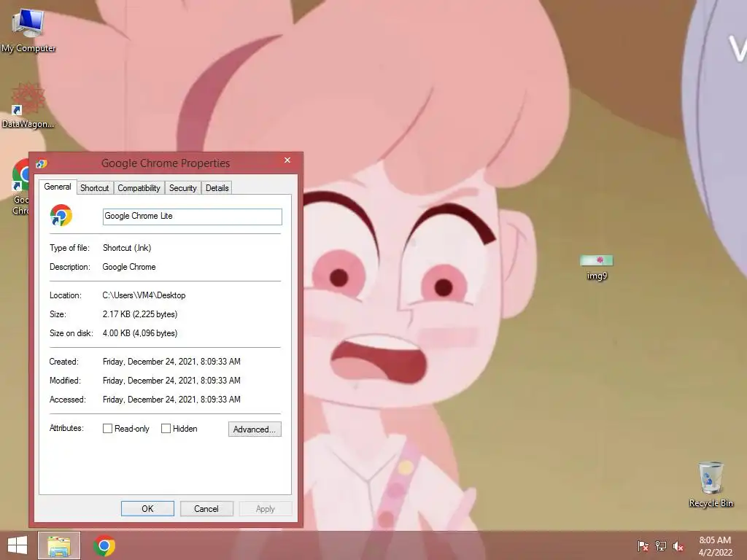The height and width of the screenshot is (560, 747).
Task: Switch to the General tab
Action: [x=58, y=187]
